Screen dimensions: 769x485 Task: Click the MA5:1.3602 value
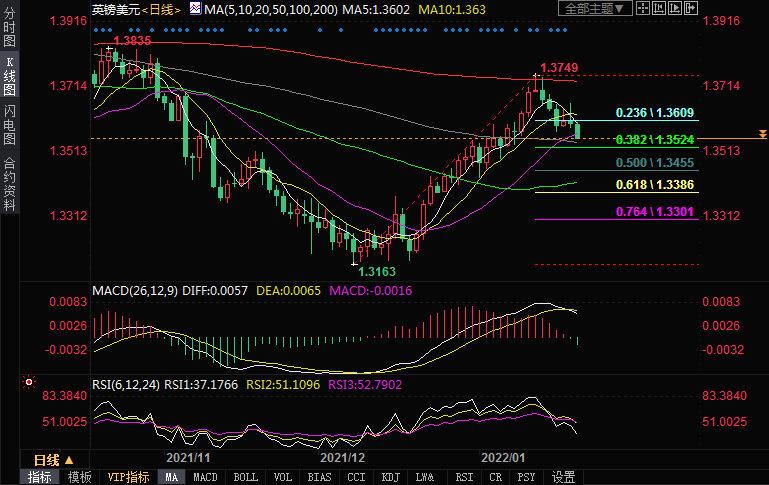(376, 9)
